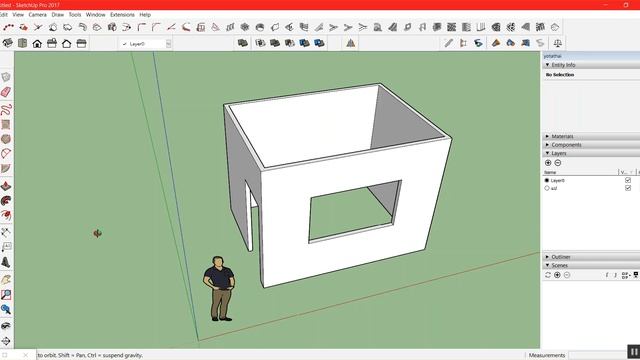The width and height of the screenshot is (640, 360).
Task: Expand the Components panel
Action: (547, 144)
